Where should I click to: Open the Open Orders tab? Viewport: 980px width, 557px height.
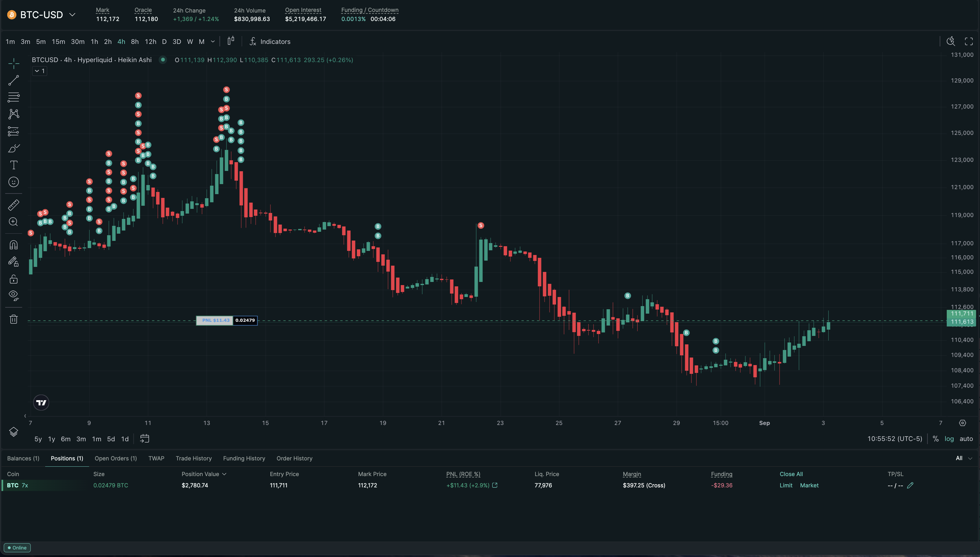click(x=115, y=458)
